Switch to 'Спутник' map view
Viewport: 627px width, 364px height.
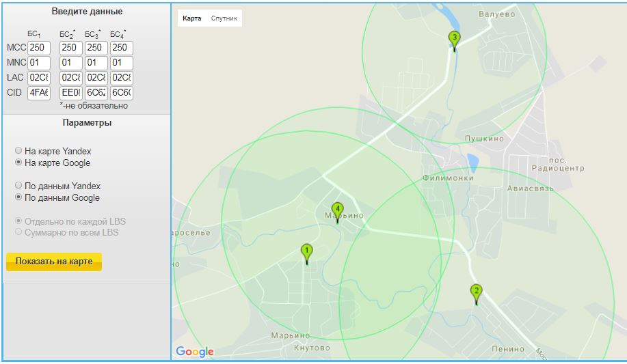coord(224,18)
